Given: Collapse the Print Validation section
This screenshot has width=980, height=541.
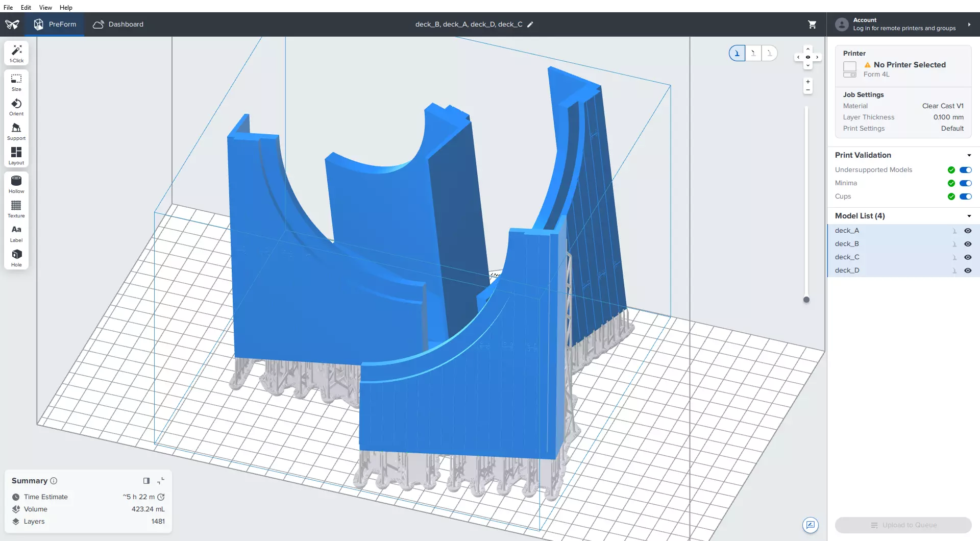Looking at the screenshot, I should click(969, 155).
